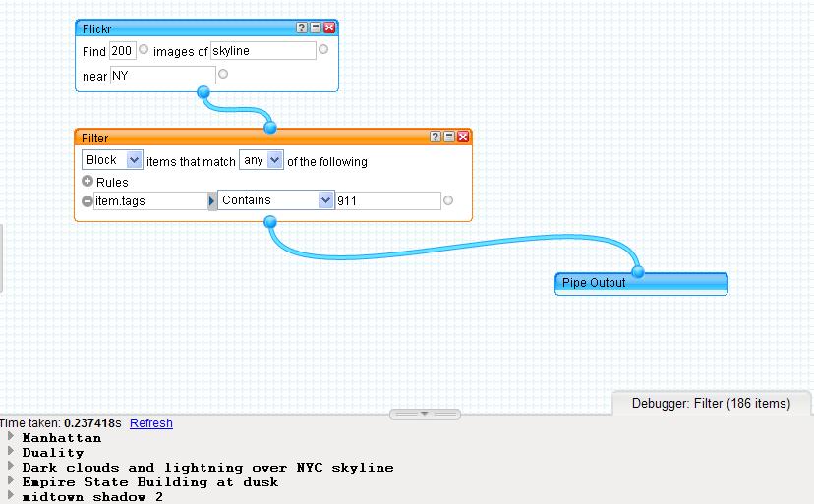814x504 pixels.
Task: Click the Filter module output connector
Action: [x=271, y=223]
